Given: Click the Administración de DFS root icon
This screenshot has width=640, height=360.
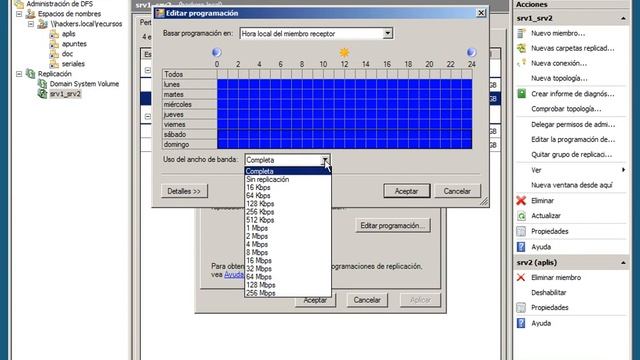Looking at the screenshot, I should tap(19, 4).
